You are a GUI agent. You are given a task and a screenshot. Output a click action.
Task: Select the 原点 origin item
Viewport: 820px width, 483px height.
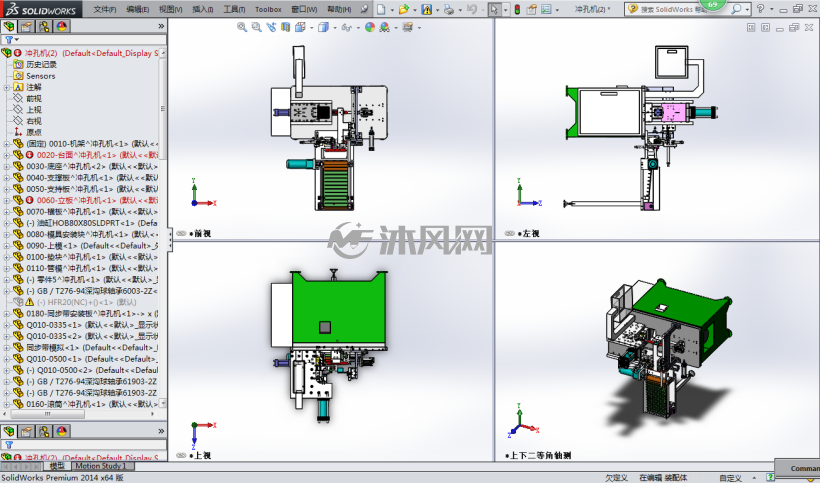tap(33, 132)
